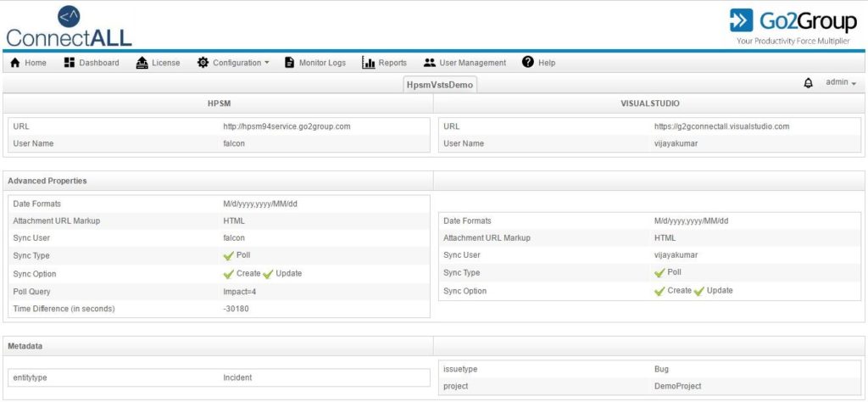Click HPSM Sync Option Update checkmark
Image resolution: width=868 pixels, height=402 pixels.
point(269,274)
